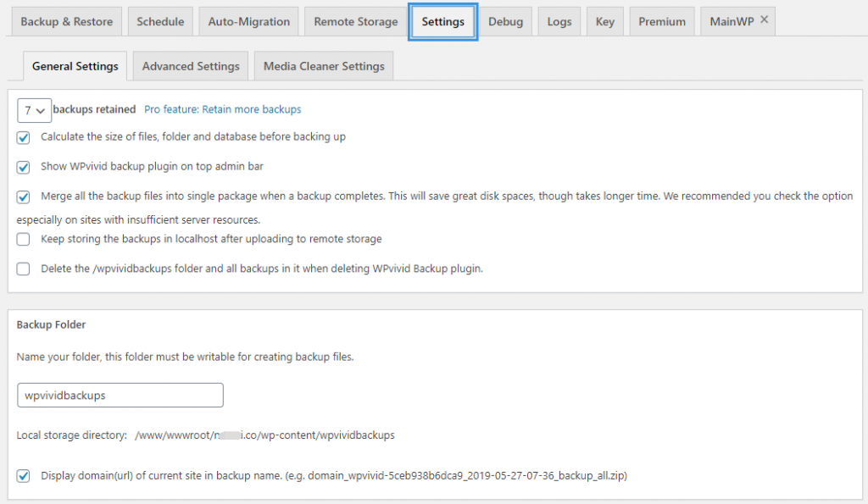Switch to Advanced Settings
868x504 pixels.
190,64
